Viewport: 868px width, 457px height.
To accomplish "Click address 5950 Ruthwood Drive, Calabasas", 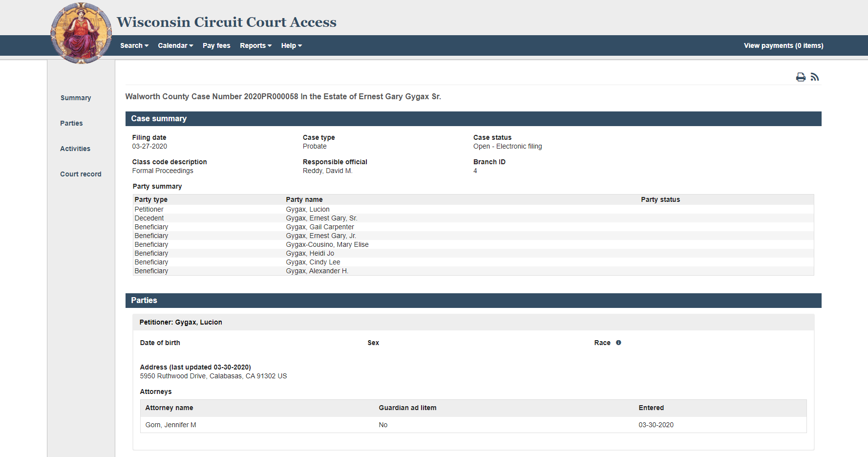I will (213, 376).
